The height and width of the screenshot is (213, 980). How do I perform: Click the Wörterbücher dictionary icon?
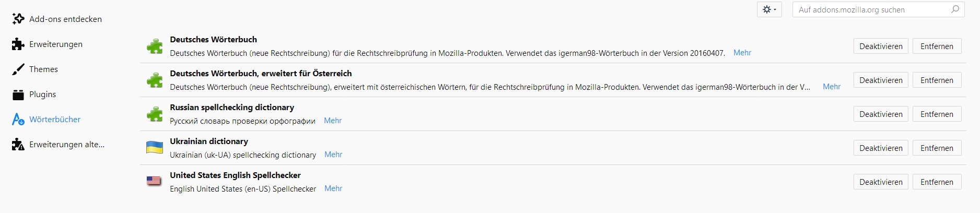pos(18,120)
